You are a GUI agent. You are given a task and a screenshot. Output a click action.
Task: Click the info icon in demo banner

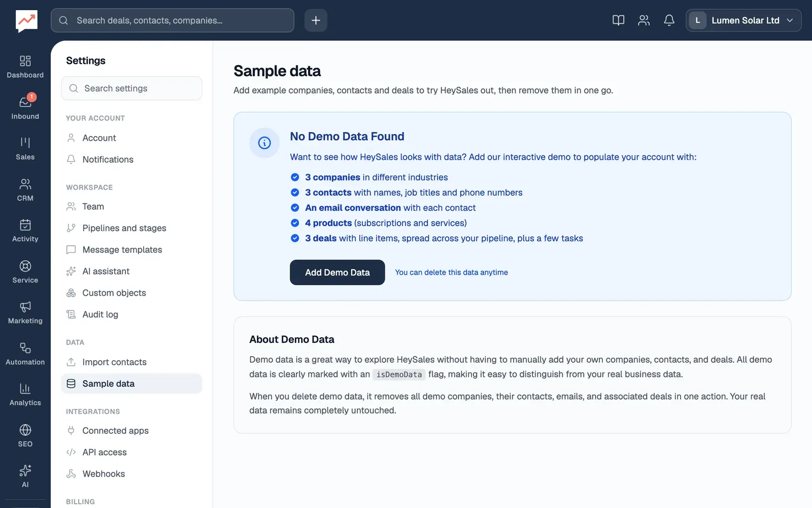264,143
